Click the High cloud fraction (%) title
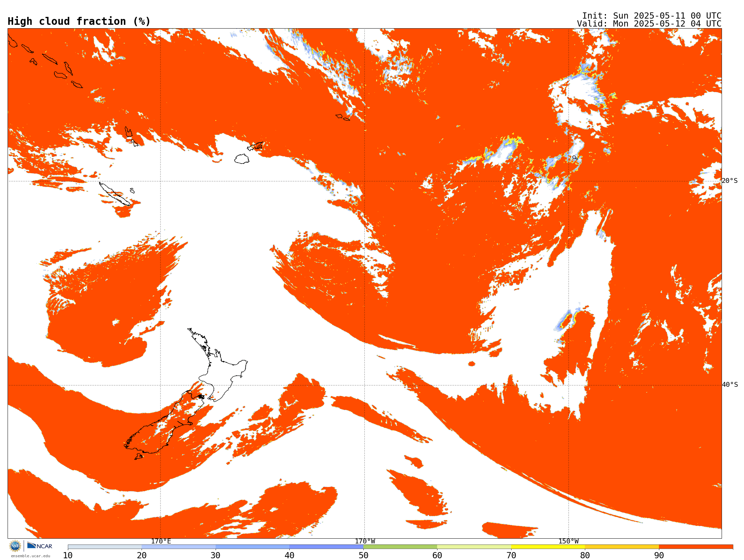744x560 pixels. point(79,21)
